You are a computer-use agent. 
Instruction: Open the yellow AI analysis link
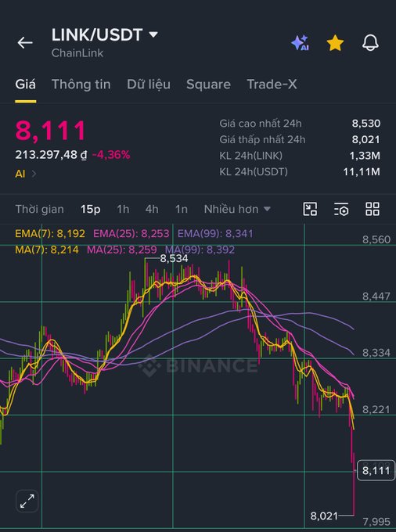click(x=26, y=174)
